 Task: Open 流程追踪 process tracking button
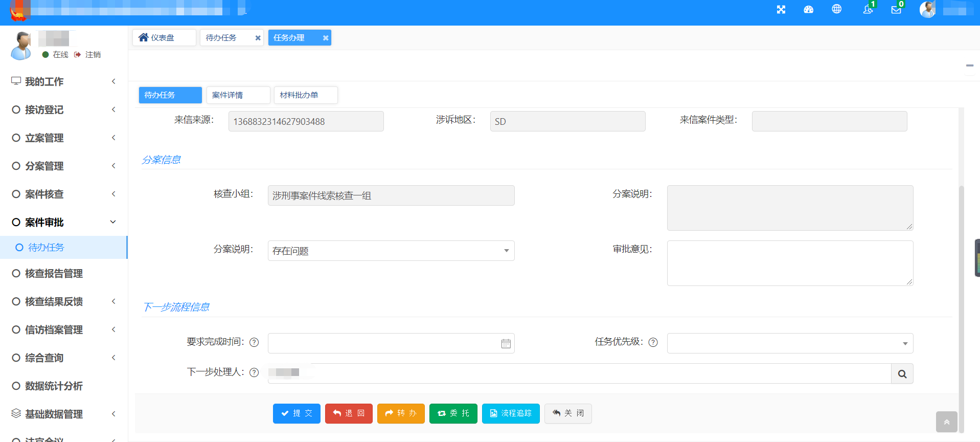[x=511, y=413]
